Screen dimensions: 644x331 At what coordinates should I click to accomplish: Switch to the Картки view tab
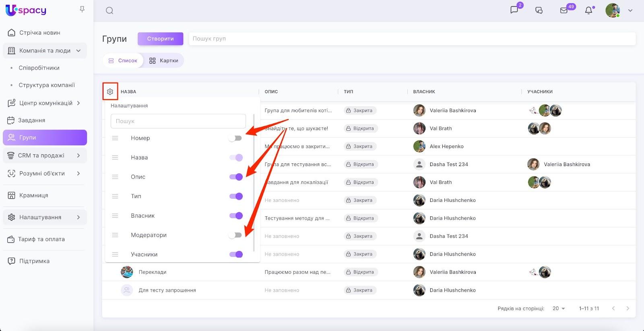[164, 61]
